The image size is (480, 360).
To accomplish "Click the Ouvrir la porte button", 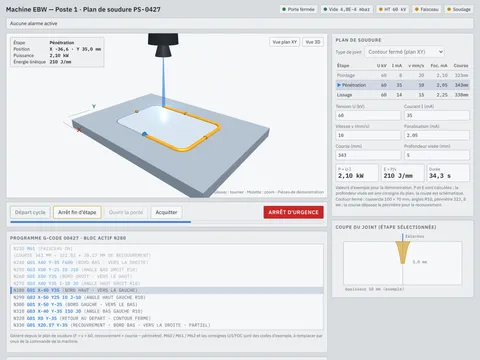I will (126, 212).
